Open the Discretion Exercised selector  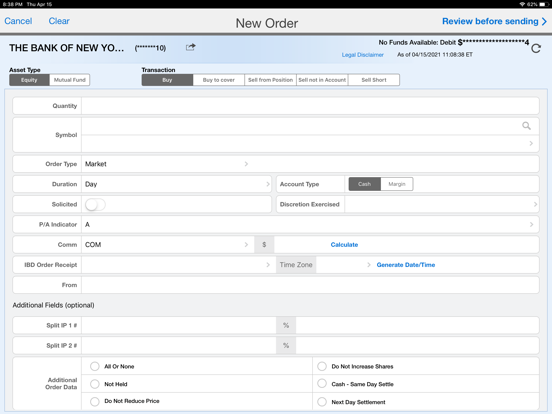441,204
